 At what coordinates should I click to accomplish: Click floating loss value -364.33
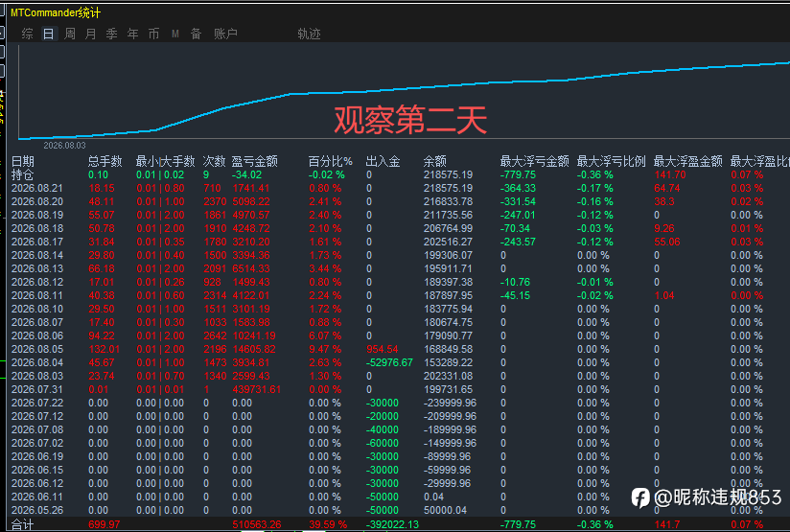518,189
